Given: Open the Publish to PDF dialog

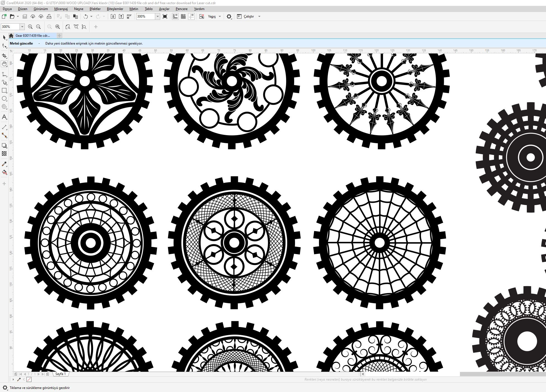Looking at the screenshot, I should pos(129,16).
